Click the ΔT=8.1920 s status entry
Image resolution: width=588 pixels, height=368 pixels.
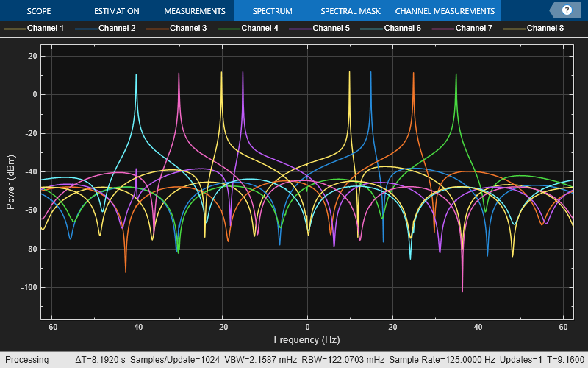pyautogui.click(x=100, y=360)
